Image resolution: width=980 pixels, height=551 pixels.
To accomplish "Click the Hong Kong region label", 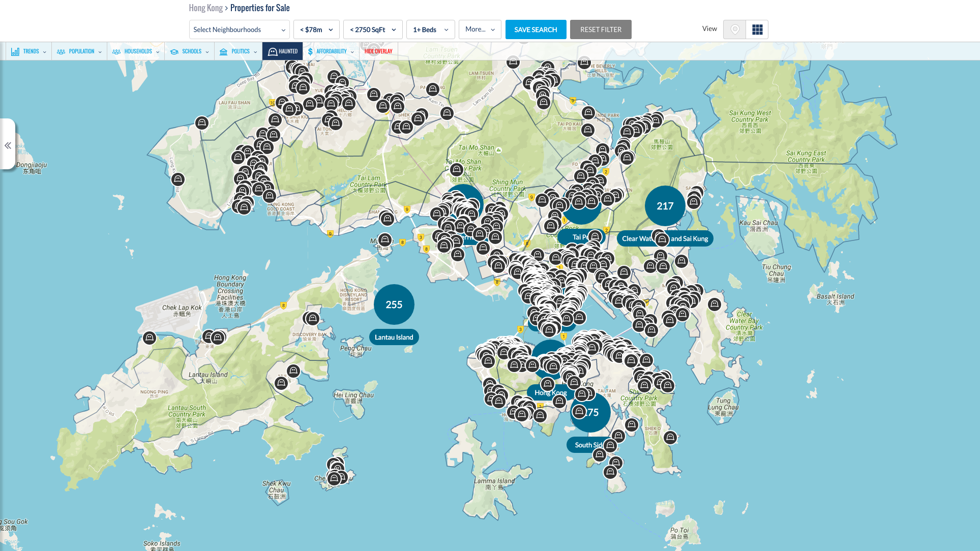I will 551,392.
